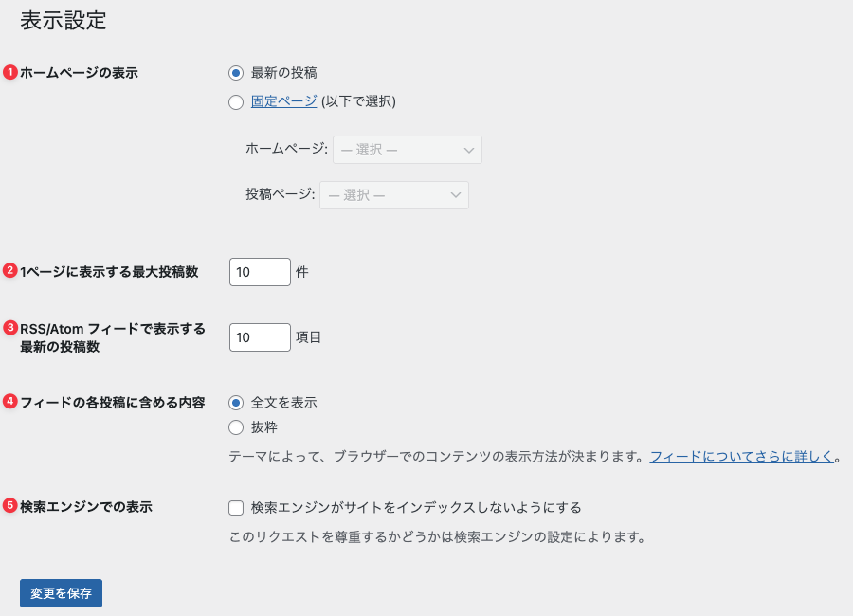This screenshot has height=616, width=853.
Task: Choose the 抜粋 radio option
Action: tap(236, 427)
